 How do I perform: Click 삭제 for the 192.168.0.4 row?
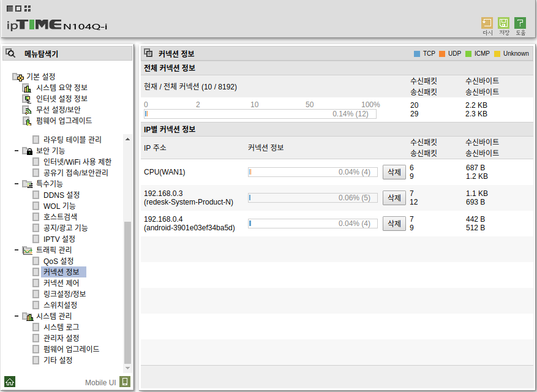(x=394, y=224)
